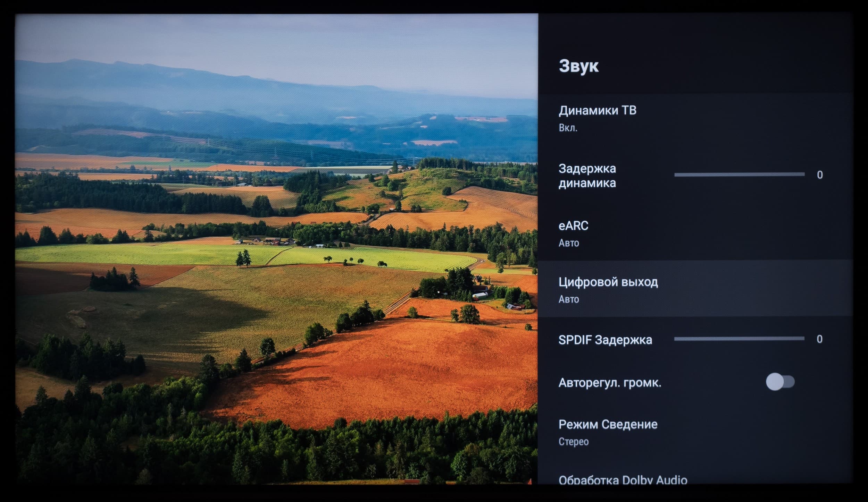Toggle the Авторегул. громк. switch
This screenshot has width=868, height=502.
point(780,382)
